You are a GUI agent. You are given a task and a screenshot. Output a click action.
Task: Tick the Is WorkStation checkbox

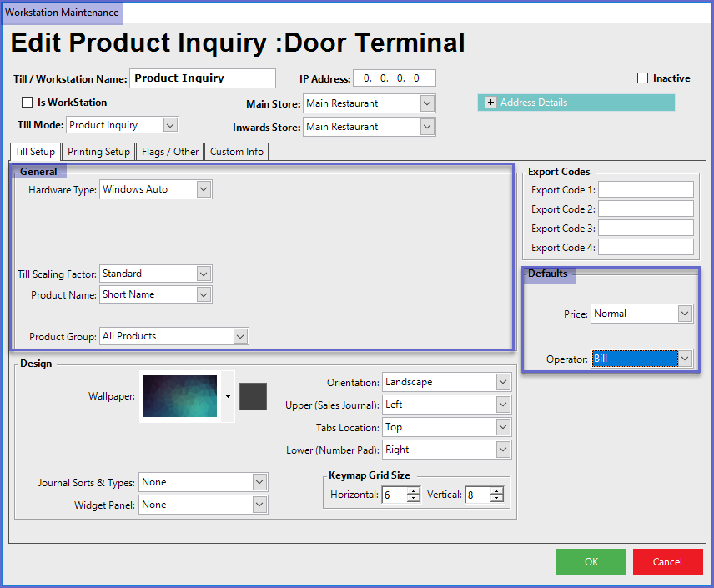pyautogui.click(x=27, y=103)
